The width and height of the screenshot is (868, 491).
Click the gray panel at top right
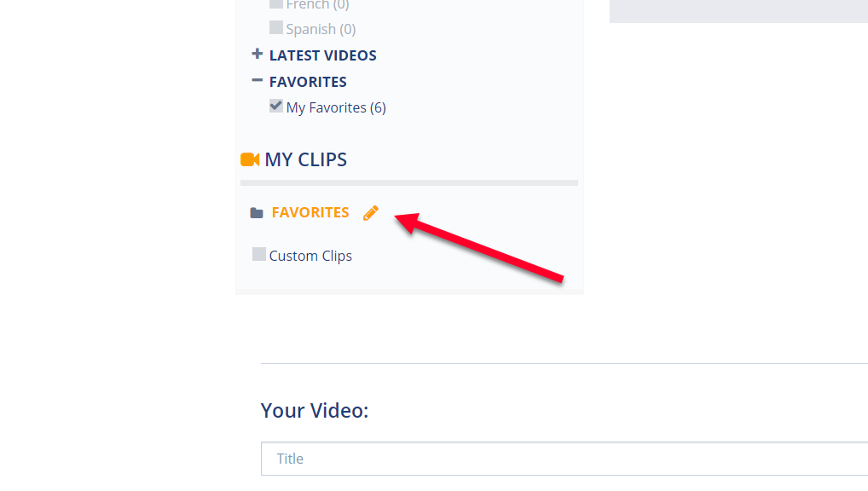tap(738, 11)
